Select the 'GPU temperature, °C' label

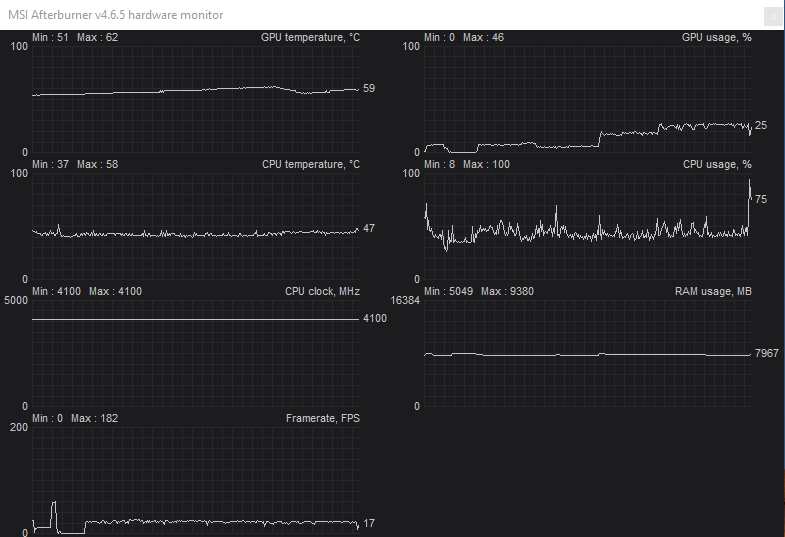310,37
